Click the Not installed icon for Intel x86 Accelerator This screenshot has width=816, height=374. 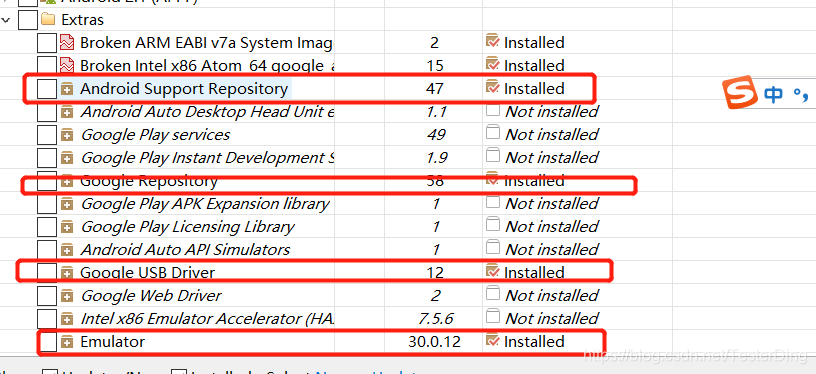pos(493,317)
